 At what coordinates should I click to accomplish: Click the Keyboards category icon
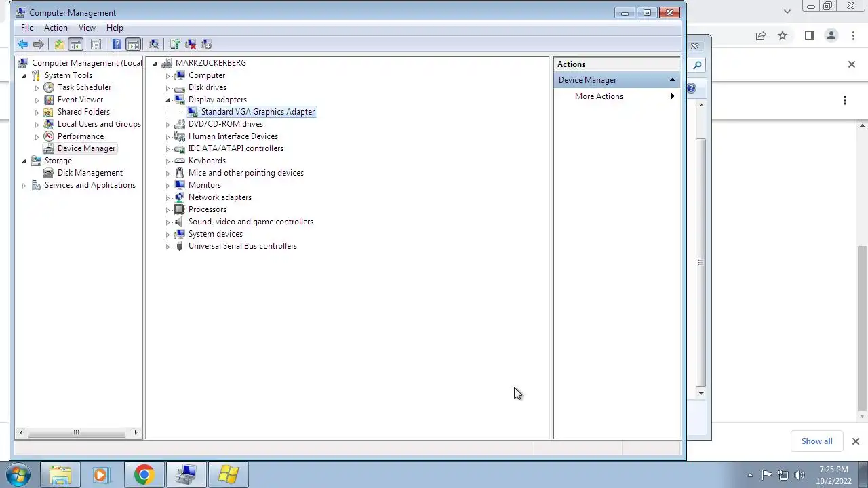(x=179, y=161)
